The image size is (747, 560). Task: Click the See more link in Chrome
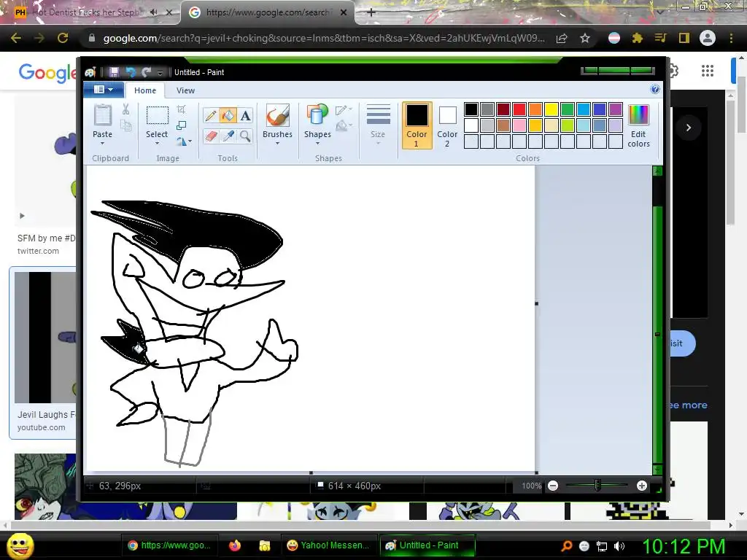pos(689,405)
